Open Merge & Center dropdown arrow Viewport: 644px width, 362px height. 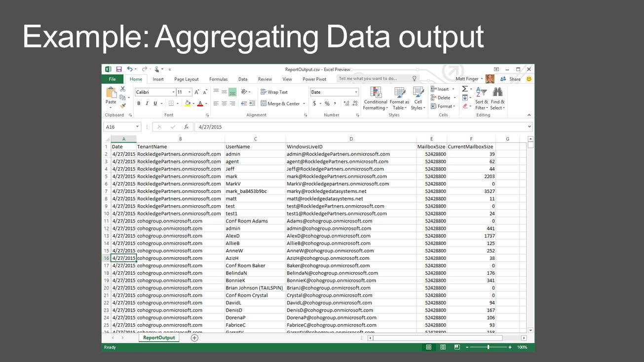tap(303, 104)
